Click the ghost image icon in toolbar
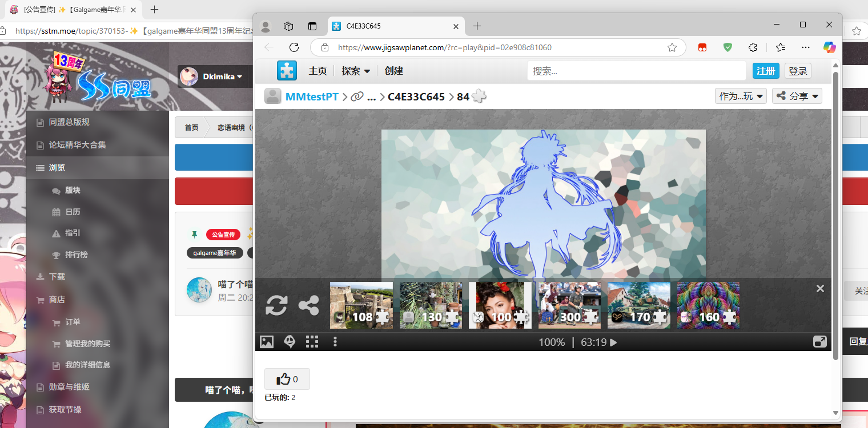 point(290,342)
